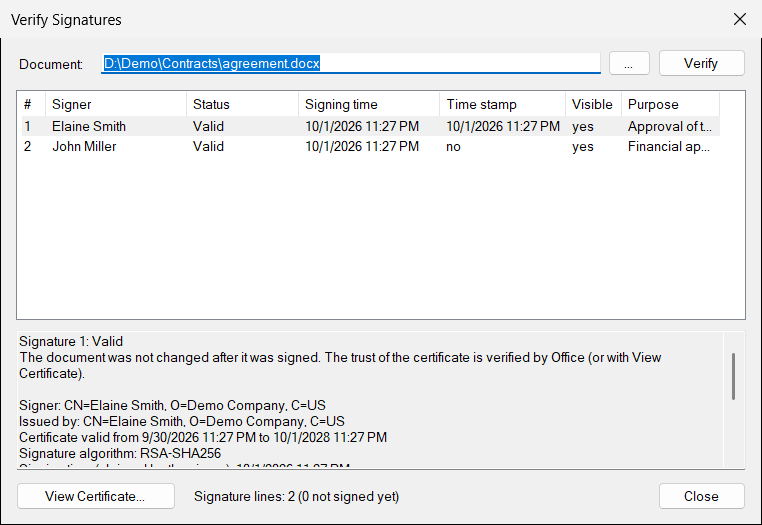Click the Signing time column header

[369, 104]
